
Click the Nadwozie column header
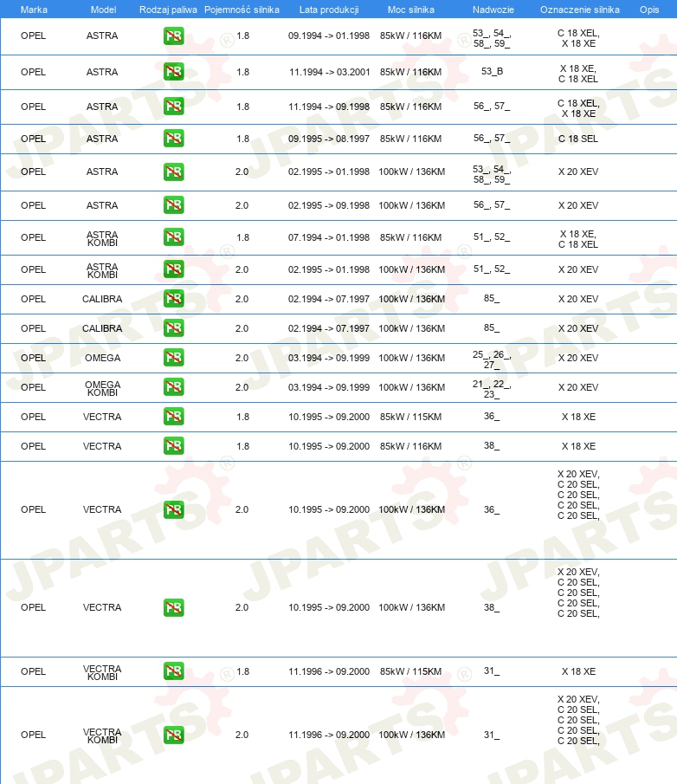[493, 10]
